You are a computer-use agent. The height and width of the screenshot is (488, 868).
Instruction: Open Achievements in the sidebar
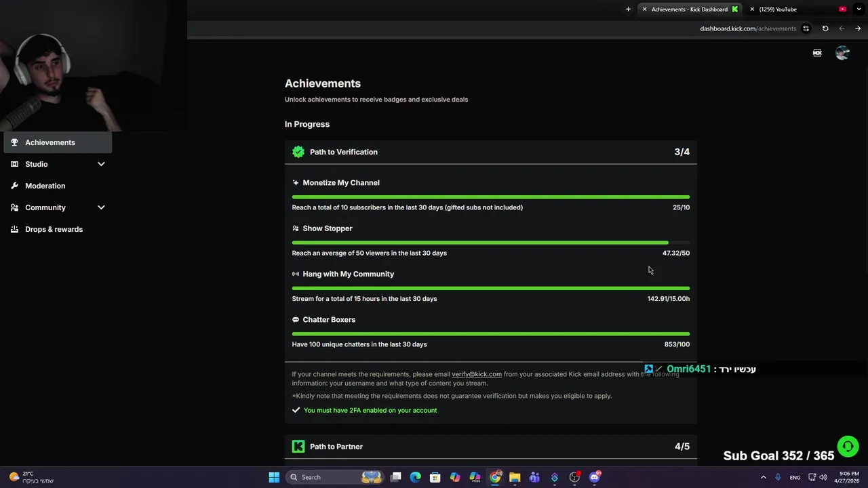(58, 142)
